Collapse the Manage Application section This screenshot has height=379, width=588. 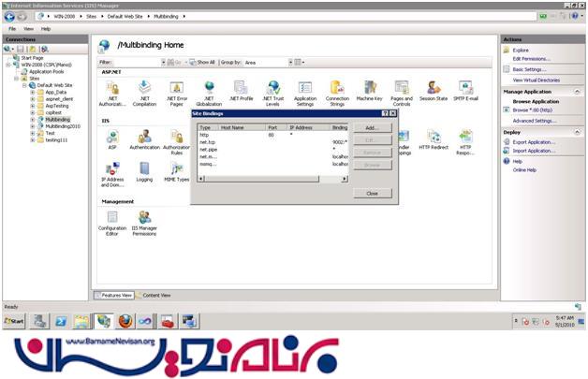577,92
